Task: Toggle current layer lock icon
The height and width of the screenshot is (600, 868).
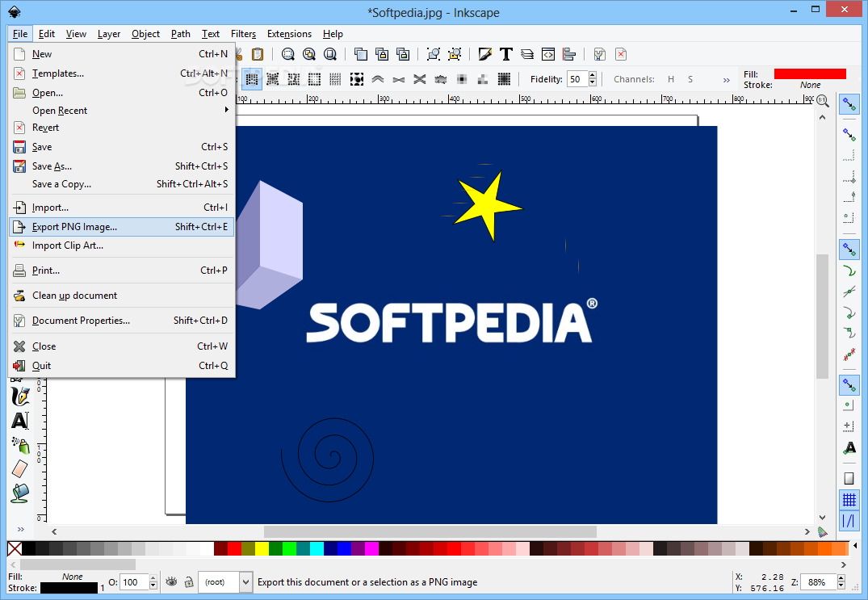Action: pyautogui.click(x=189, y=581)
